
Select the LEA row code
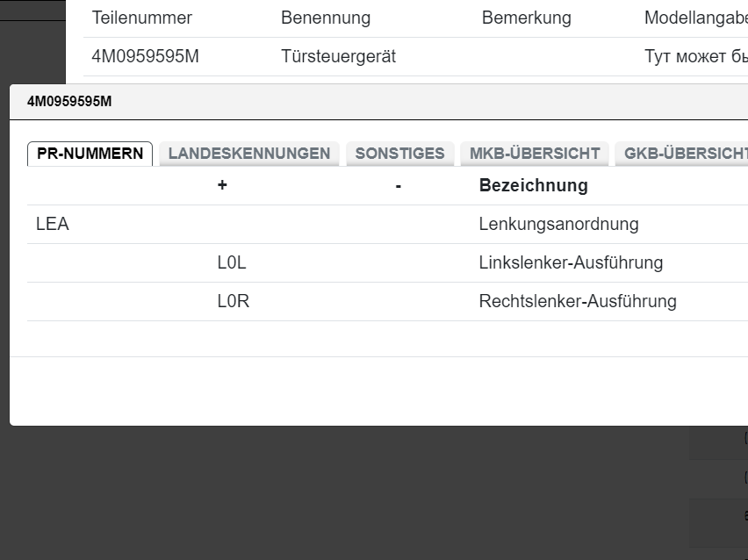(x=53, y=225)
